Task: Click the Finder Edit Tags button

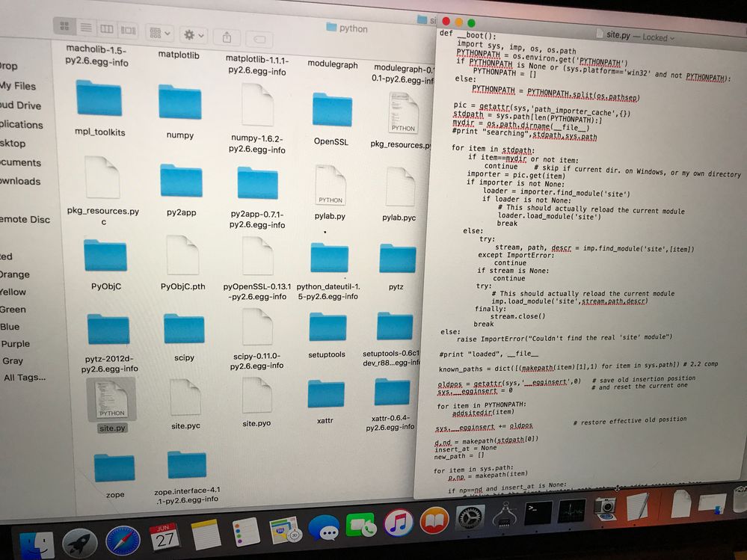Action: (259, 39)
